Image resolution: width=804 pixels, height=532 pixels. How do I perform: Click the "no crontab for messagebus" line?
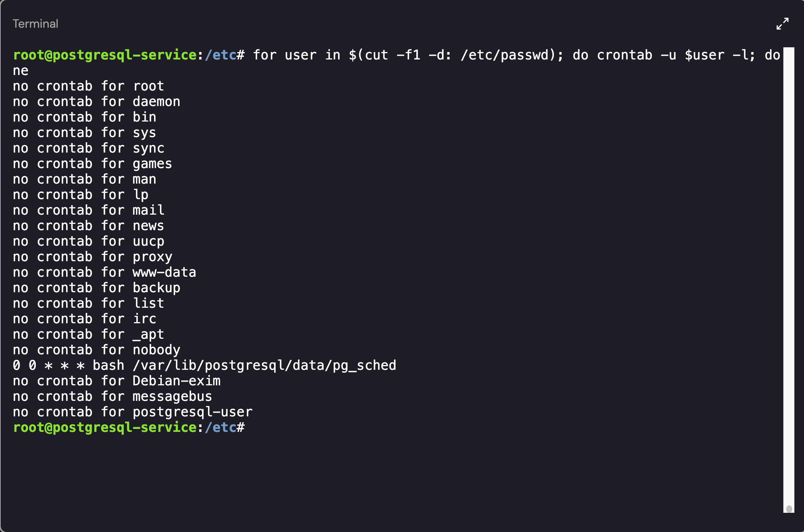[x=112, y=396]
